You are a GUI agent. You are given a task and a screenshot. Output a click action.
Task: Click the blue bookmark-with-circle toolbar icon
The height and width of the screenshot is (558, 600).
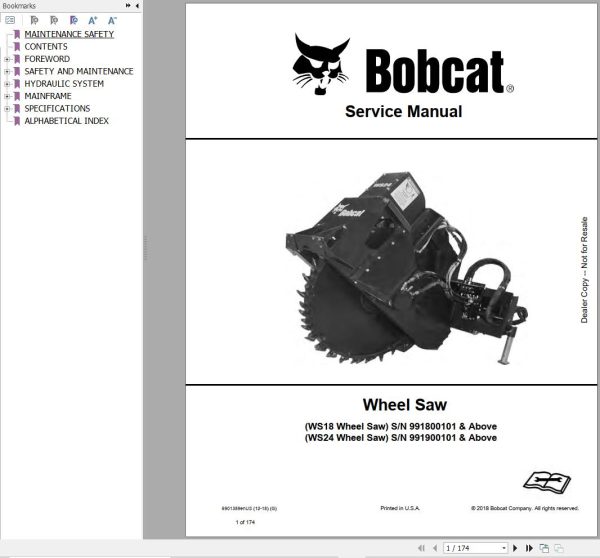pyautogui.click(x=73, y=20)
